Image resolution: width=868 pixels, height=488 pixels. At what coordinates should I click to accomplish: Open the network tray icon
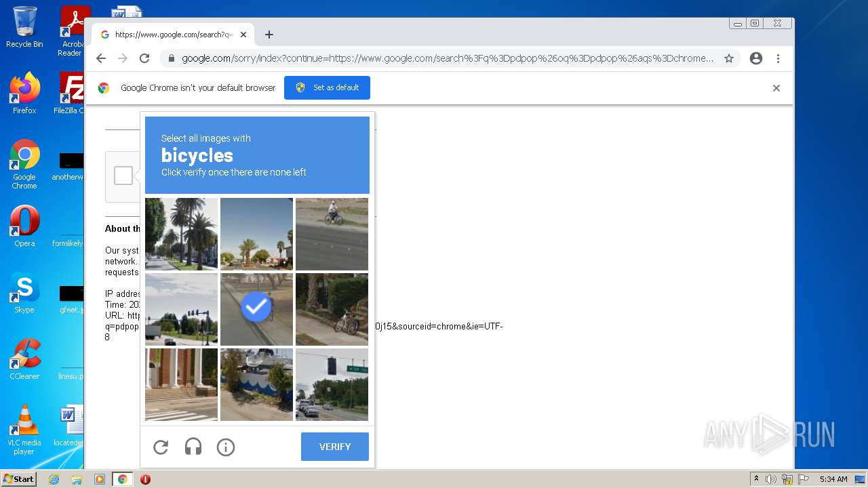click(x=787, y=479)
